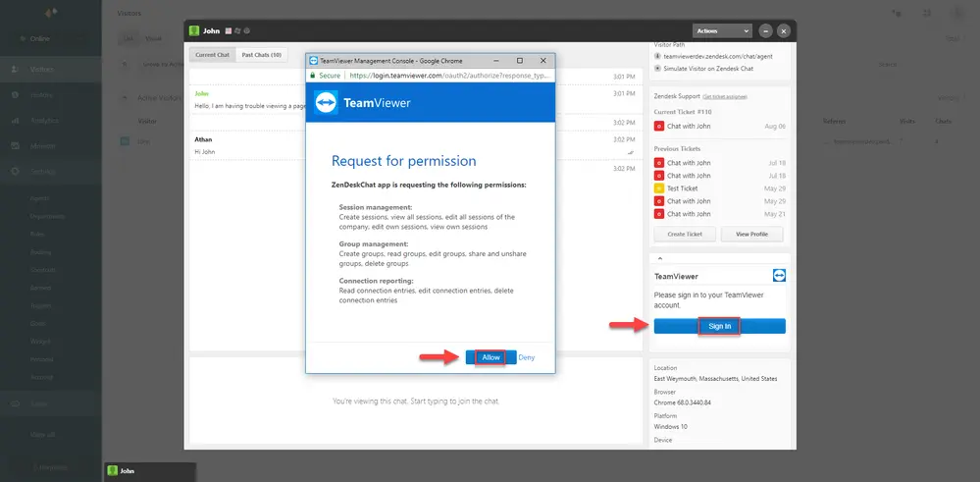980x482 pixels.
Task: Open Banned under Settings
Action: [x=40, y=289]
